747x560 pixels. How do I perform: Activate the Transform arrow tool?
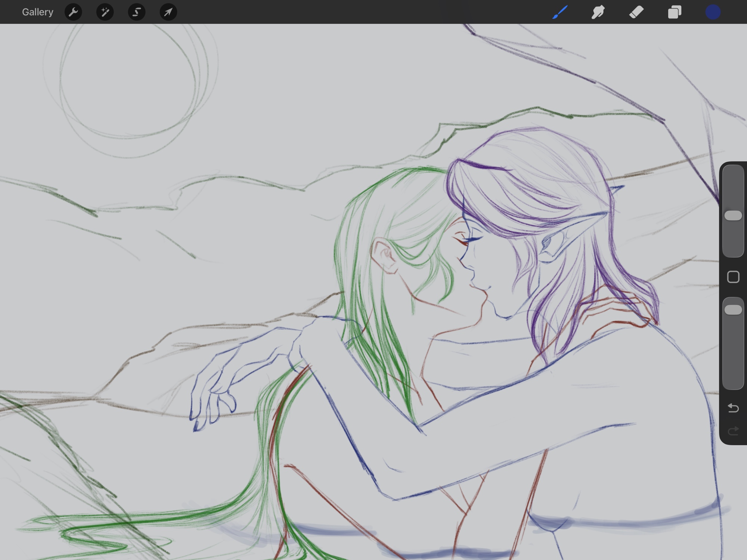[168, 12]
